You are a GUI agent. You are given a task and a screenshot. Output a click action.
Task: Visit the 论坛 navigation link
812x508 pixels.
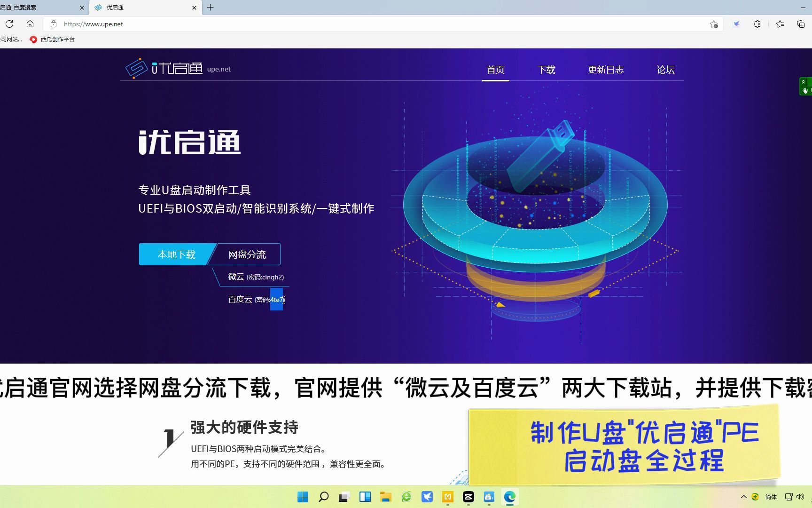click(665, 70)
